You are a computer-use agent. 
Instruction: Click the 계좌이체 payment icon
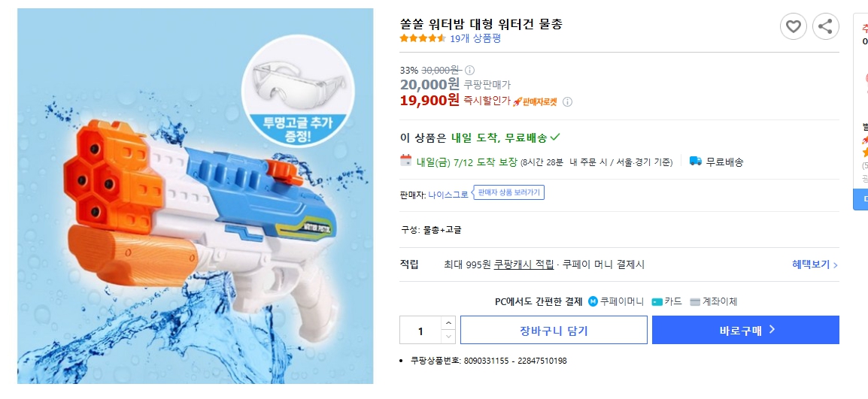coord(695,301)
